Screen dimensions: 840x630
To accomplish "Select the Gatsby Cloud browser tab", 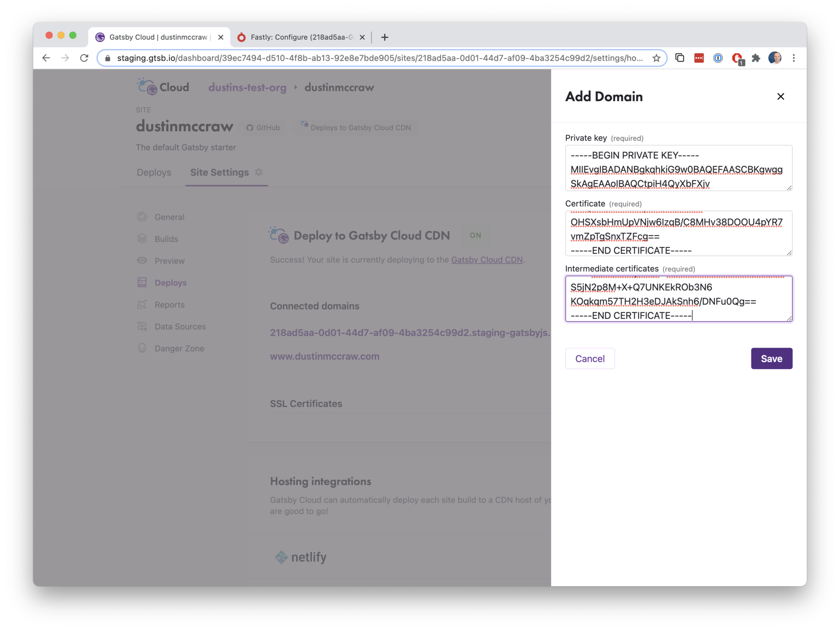I will tap(158, 37).
